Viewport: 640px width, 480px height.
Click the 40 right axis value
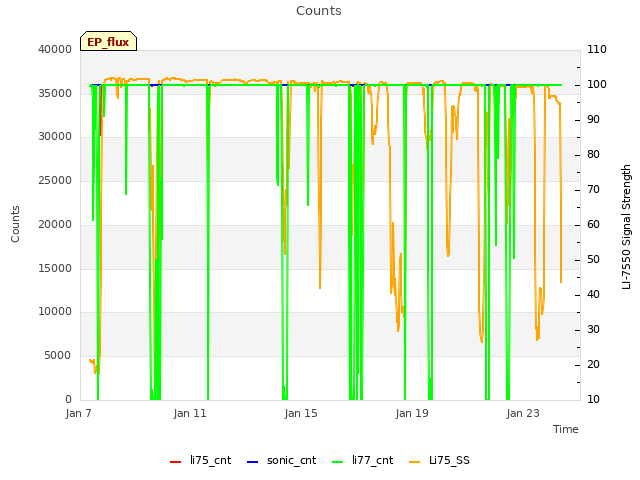tap(593, 295)
